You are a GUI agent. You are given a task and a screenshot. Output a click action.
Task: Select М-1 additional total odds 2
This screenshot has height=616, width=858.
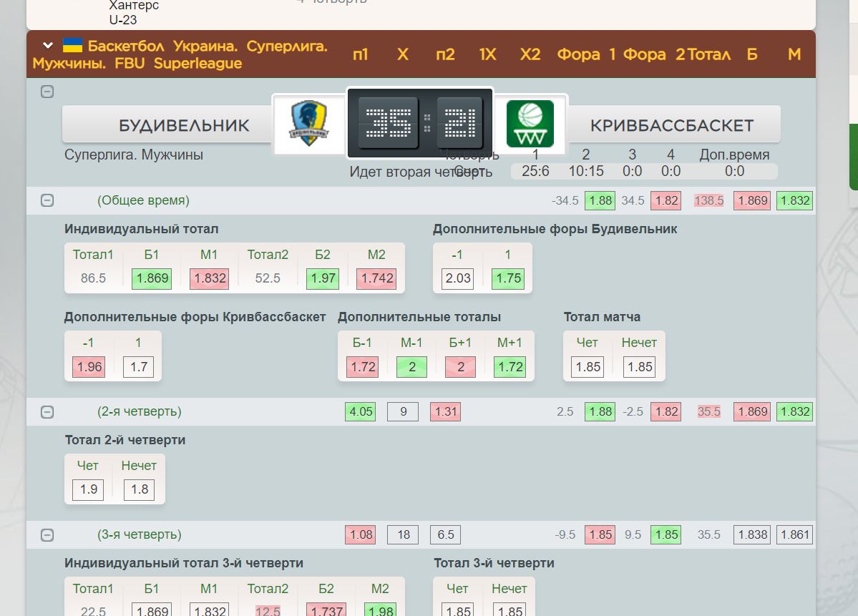pyautogui.click(x=411, y=367)
